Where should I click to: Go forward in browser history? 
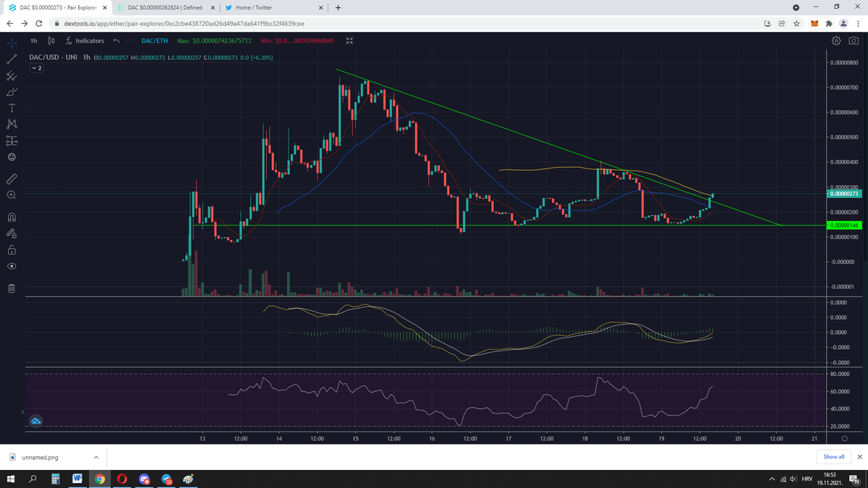[x=25, y=23]
